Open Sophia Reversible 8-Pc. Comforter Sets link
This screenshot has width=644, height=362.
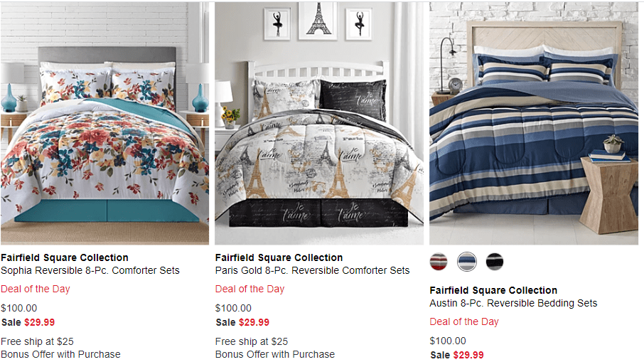tap(90, 270)
